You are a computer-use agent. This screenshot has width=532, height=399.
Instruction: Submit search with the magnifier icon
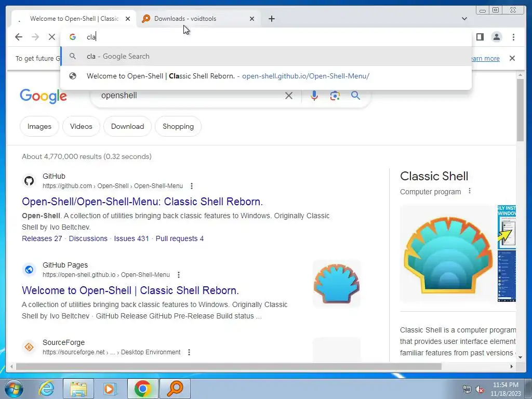355,96
